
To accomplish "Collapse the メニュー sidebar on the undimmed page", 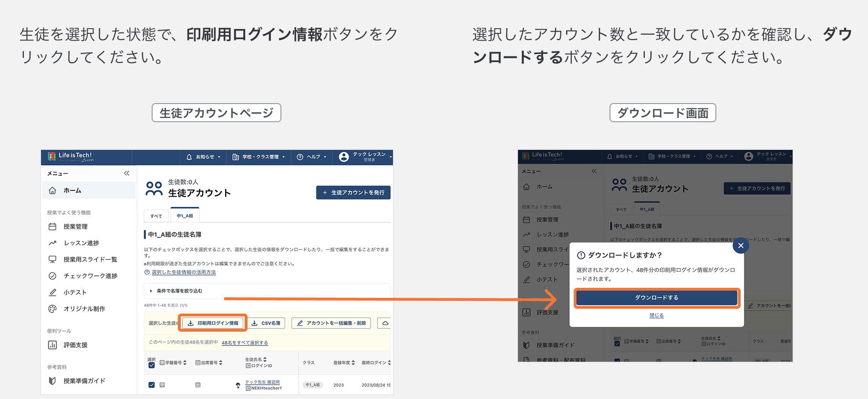I will pyautogui.click(x=126, y=173).
